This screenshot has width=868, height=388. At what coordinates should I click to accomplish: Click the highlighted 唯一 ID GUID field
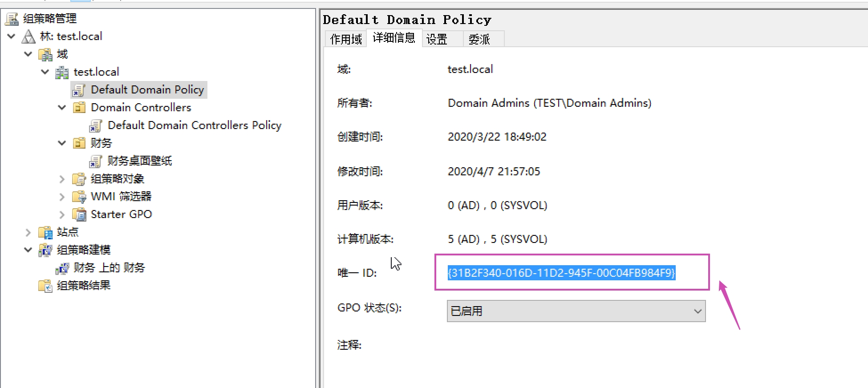click(561, 273)
